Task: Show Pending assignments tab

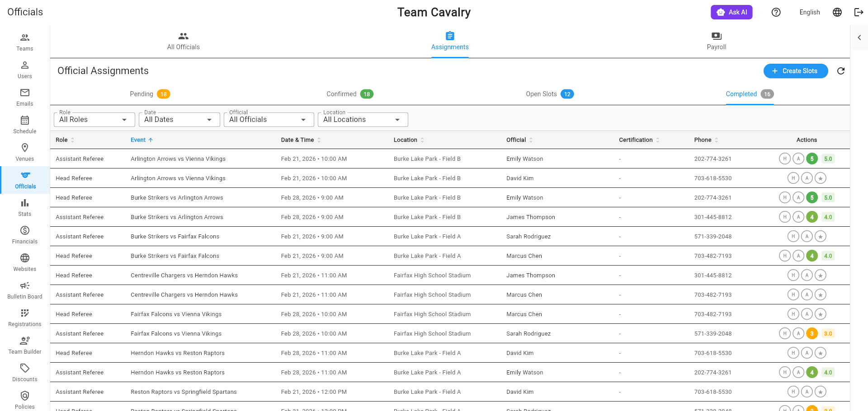Action: click(150, 94)
